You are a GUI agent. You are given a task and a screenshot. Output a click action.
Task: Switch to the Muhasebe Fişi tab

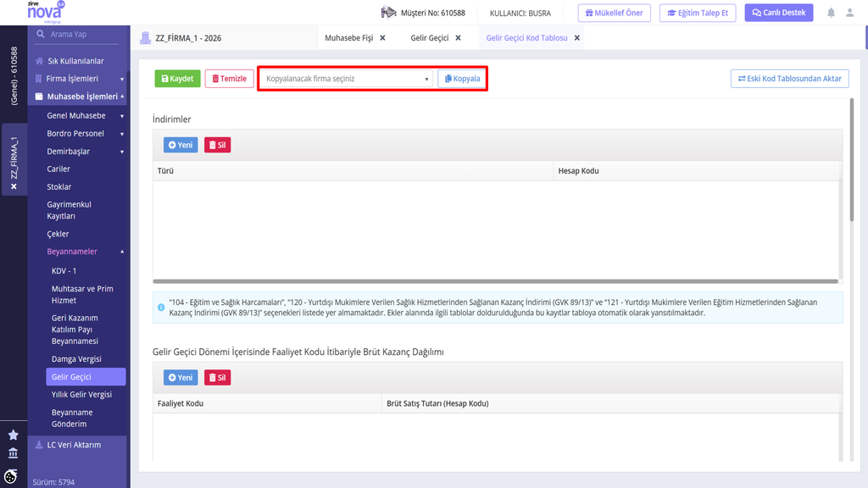click(348, 38)
